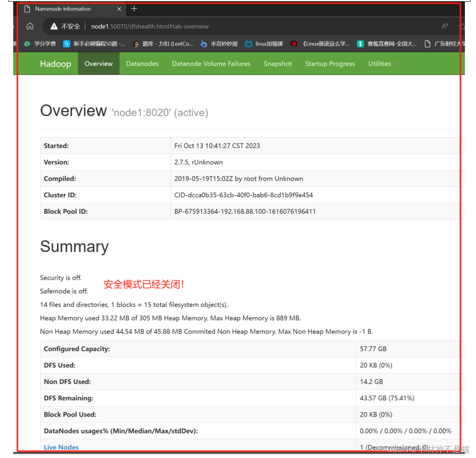Click the Hadoop brand link
This screenshot has height=458, width=476.
(x=55, y=64)
